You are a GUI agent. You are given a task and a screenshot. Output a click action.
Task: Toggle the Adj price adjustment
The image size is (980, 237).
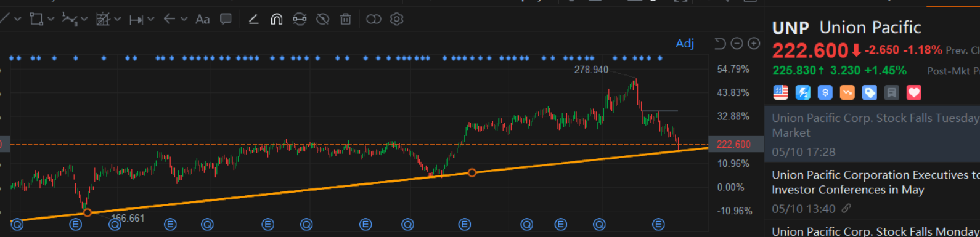tap(685, 43)
